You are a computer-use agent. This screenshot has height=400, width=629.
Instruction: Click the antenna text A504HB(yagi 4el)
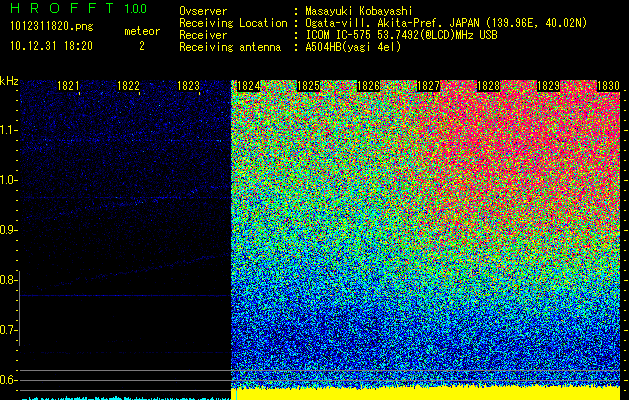[353, 47]
